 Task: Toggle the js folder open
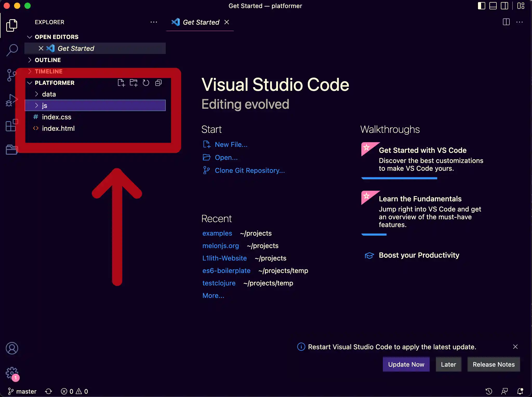coord(37,105)
